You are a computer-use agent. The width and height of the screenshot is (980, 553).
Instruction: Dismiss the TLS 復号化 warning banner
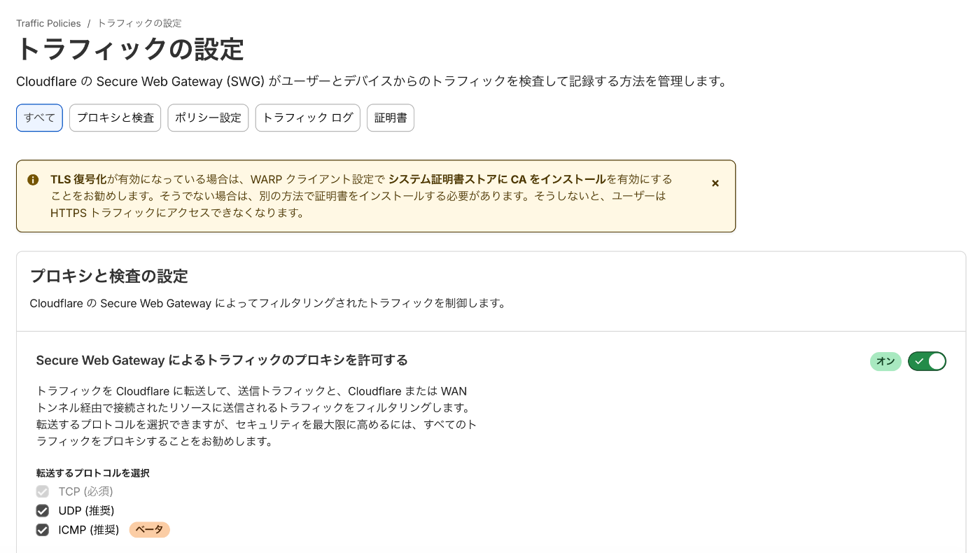click(715, 183)
